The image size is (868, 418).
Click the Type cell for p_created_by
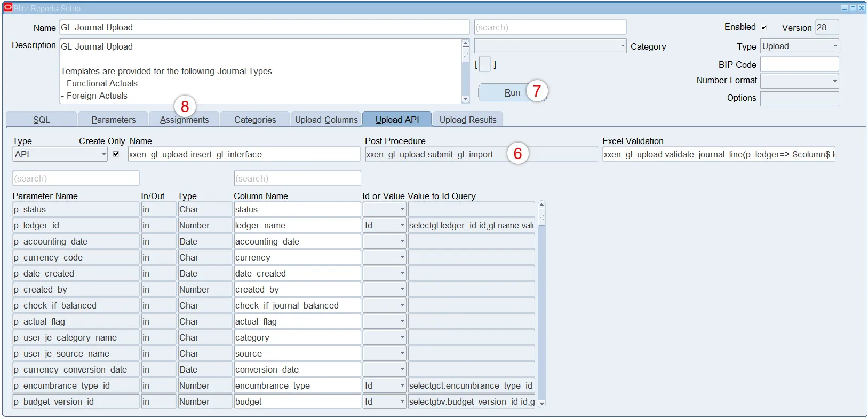click(x=205, y=290)
